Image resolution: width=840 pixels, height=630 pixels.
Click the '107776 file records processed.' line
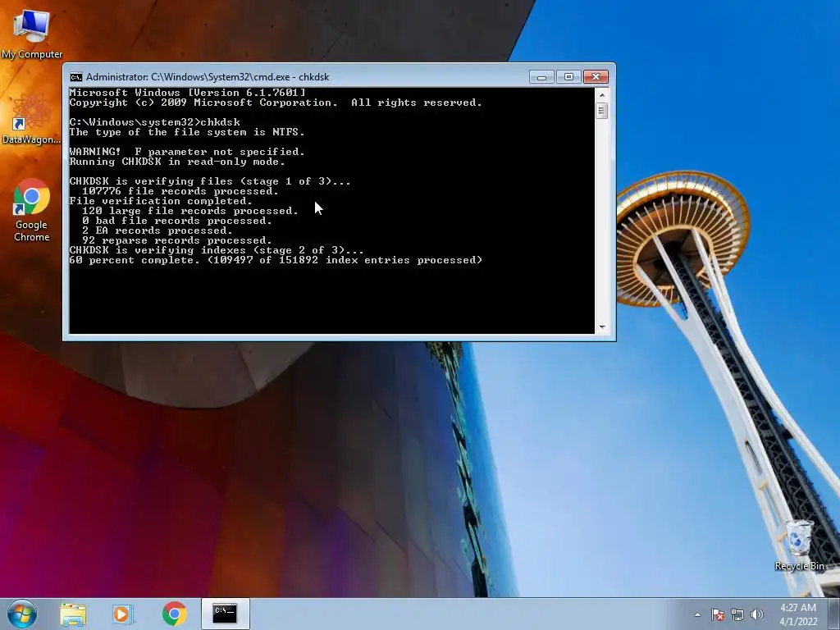(180, 191)
